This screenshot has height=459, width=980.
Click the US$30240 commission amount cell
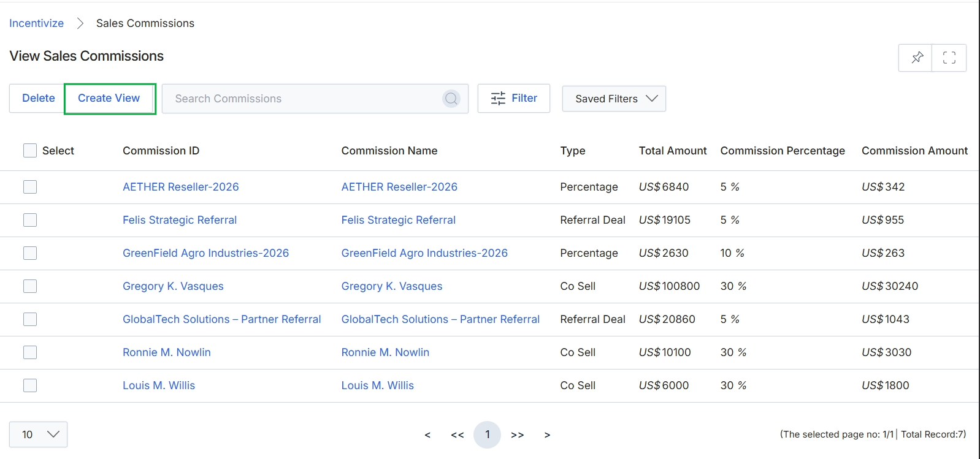coord(890,286)
